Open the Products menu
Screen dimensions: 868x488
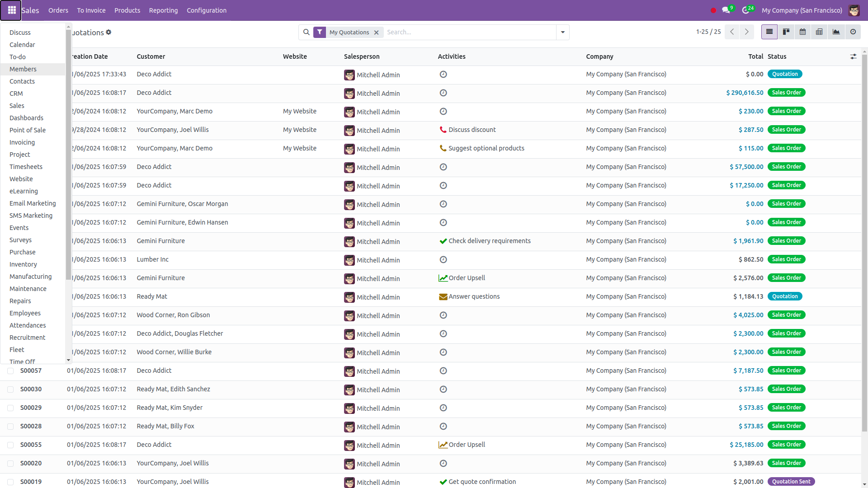coord(127,10)
